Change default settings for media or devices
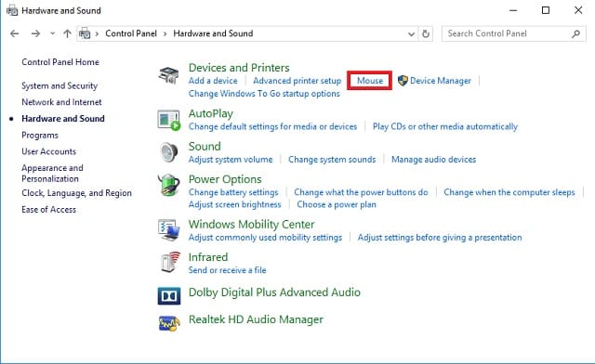Image resolution: width=595 pixels, height=364 pixels. 272,126
